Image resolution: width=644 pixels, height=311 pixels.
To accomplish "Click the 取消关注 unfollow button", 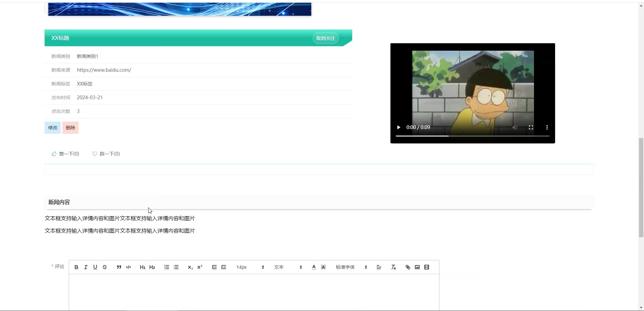I will pyautogui.click(x=326, y=38).
